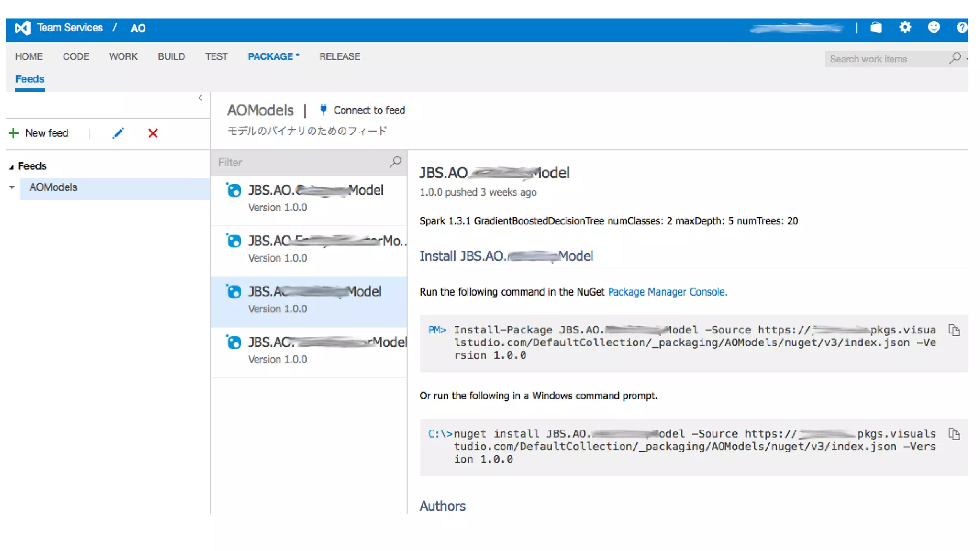Click into the package Filter field
The image size is (980, 551).
[301, 163]
